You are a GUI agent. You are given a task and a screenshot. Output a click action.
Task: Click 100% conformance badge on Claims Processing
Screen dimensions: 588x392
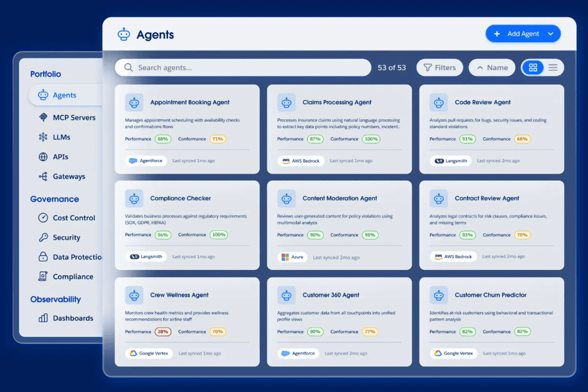pyautogui.click(x=371, y=139)
